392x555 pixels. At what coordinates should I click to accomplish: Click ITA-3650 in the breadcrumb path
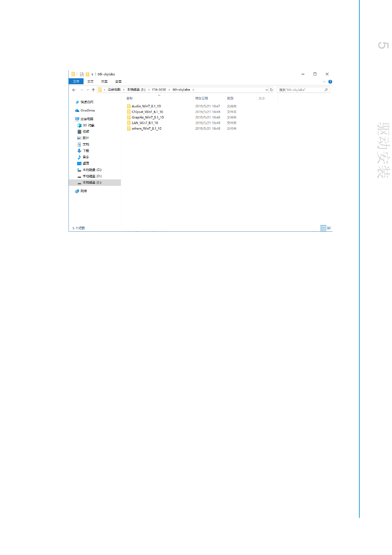(159, 90)
